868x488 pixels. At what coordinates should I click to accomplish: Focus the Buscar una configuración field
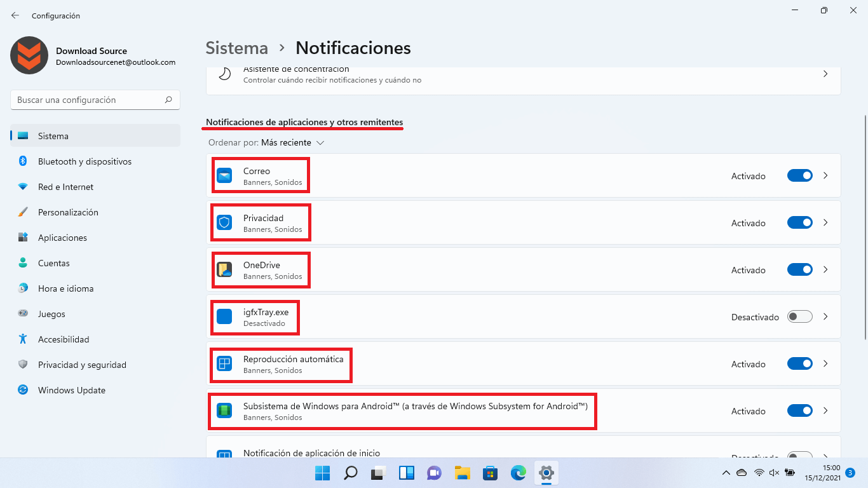tap(95, 100)
